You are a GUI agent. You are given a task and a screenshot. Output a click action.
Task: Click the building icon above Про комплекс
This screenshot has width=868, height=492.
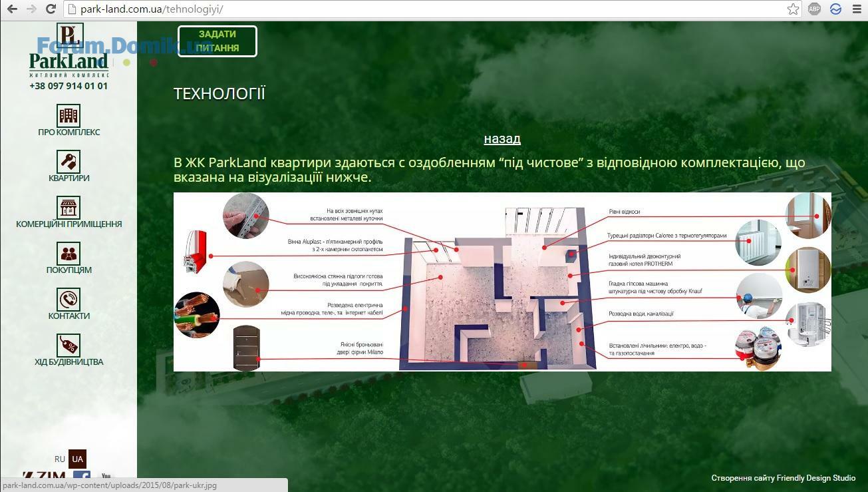tap(69, 115)
